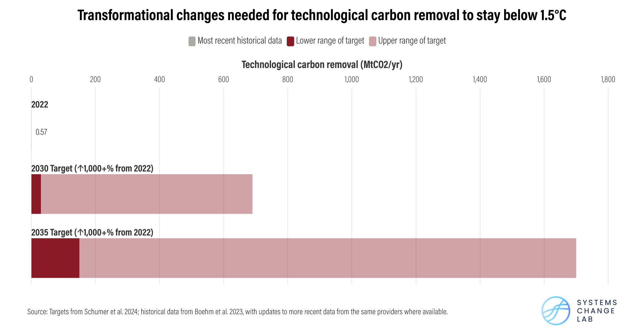Screen dimensions: 644x335
Task: Click the 0.57 data value label
Action: pos(41,132)
